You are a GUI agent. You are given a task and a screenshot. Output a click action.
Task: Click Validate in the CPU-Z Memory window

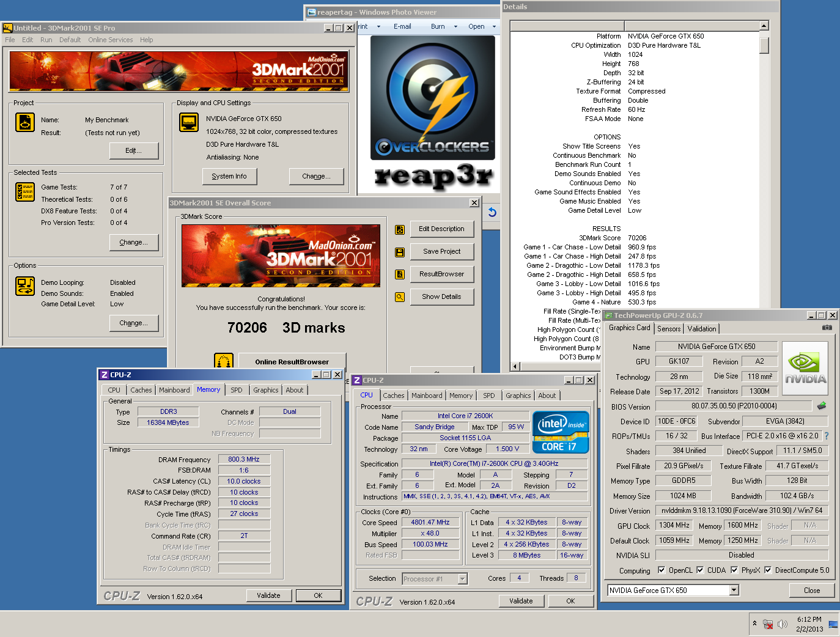pyautogui.click(x=268, y=596)
